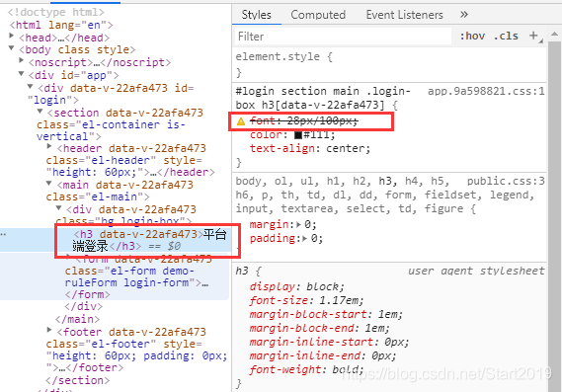The width and height of the screenshot is (562, 392).
Task: Select the html lang="en" node
Action: pyautogui.click(x=61, y=25)
